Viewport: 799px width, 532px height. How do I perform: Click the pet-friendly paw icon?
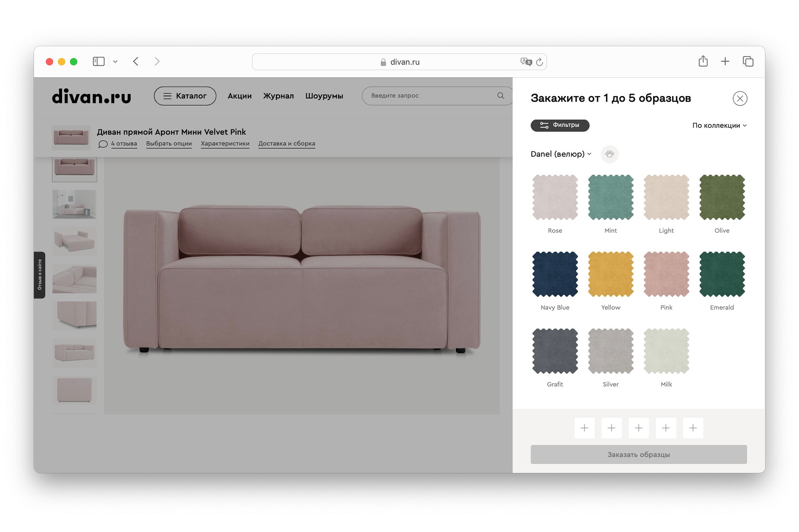[610, 154]
